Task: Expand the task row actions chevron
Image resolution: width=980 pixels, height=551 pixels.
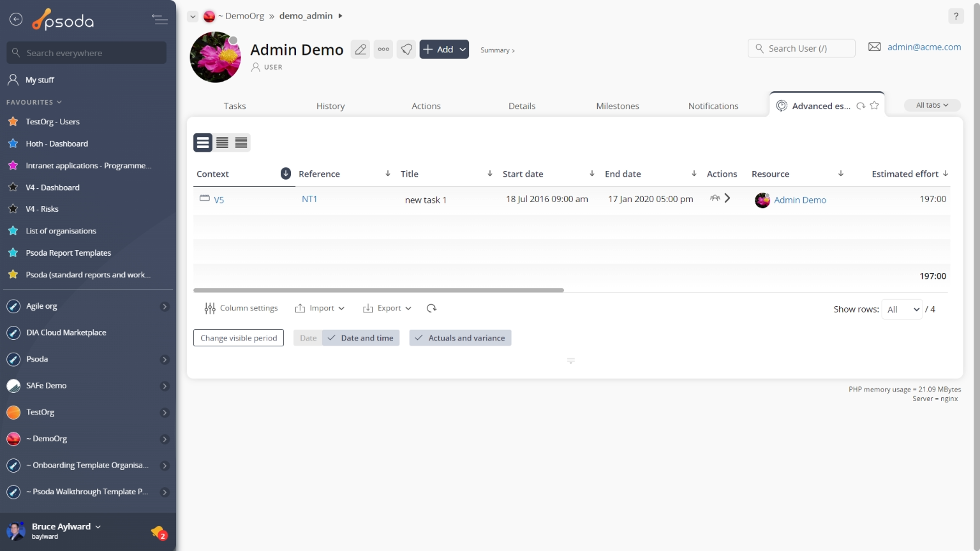Action: (727, 198)
